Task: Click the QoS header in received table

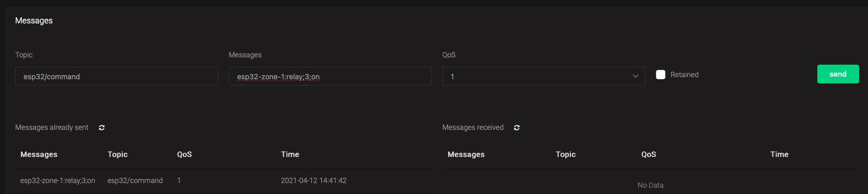Action: coord(649,154)
